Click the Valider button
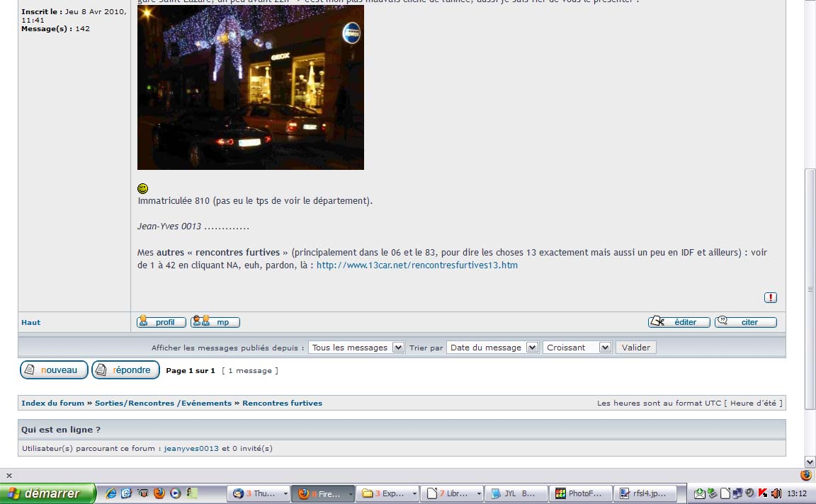 (x=635, y=348)
